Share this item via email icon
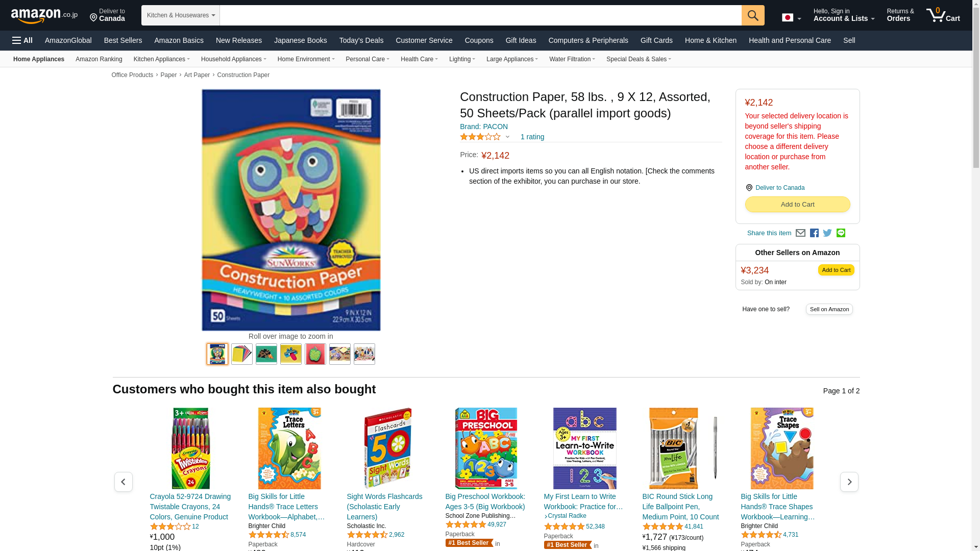The width and height of the screenshot is (980, 551). click(x=800, y=233)
